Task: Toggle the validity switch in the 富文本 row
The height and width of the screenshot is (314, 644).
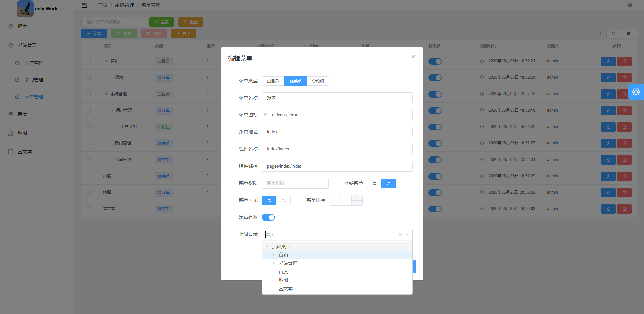Action: click(435, 209)
